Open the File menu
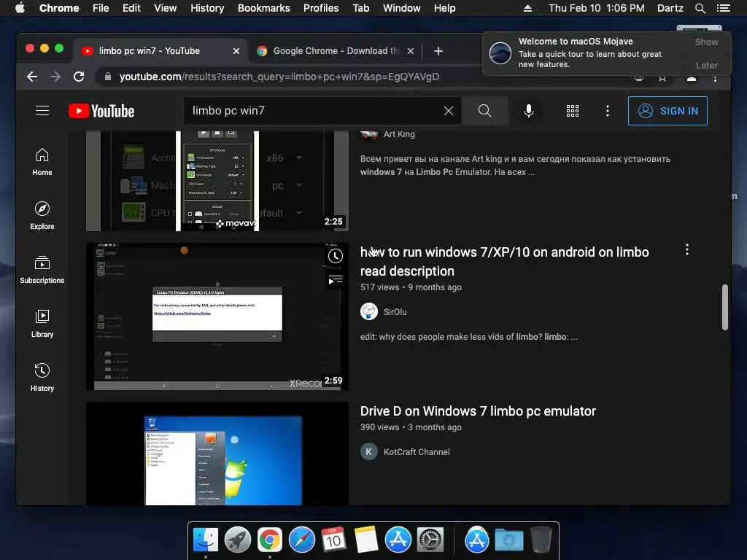 click(101, 8)
